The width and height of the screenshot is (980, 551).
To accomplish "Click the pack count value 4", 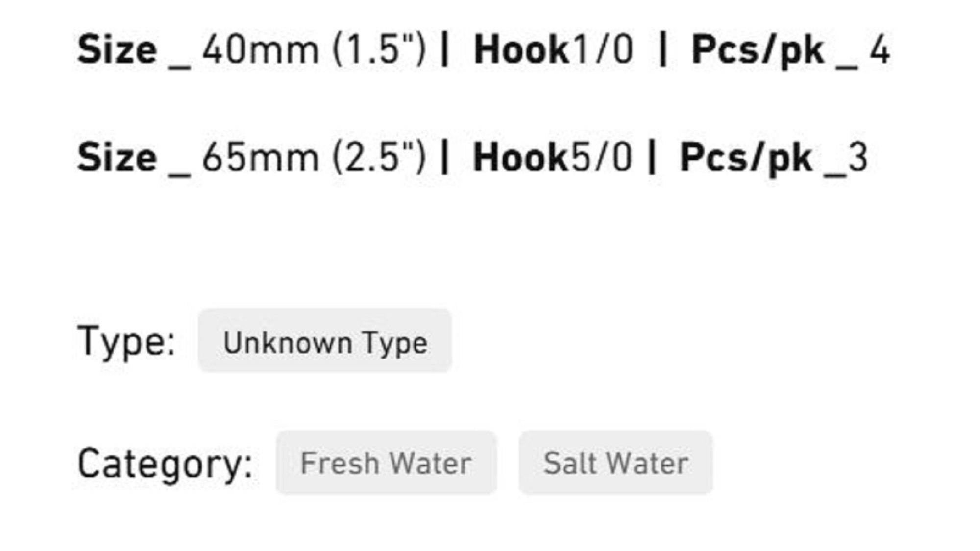I will point(880,50).
